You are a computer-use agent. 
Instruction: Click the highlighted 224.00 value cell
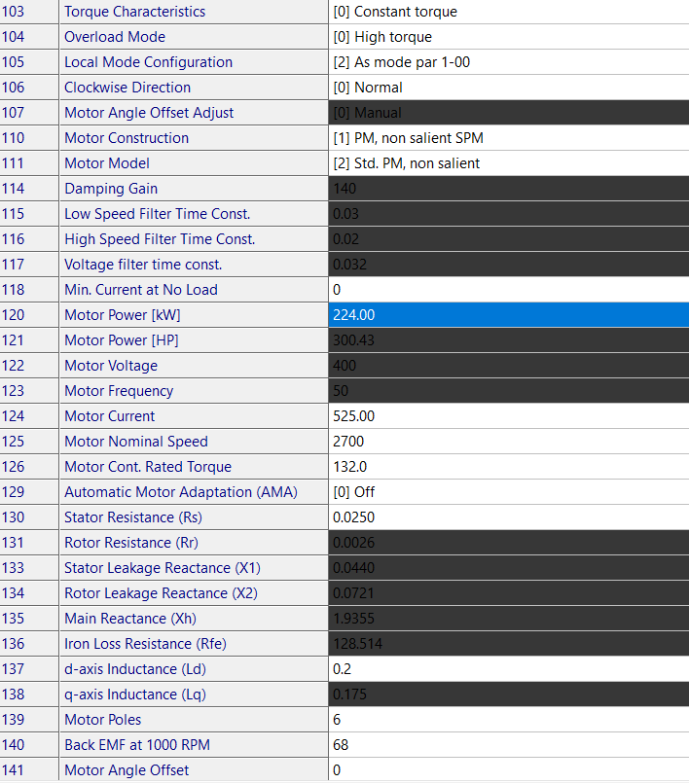(x=509, y=315)
